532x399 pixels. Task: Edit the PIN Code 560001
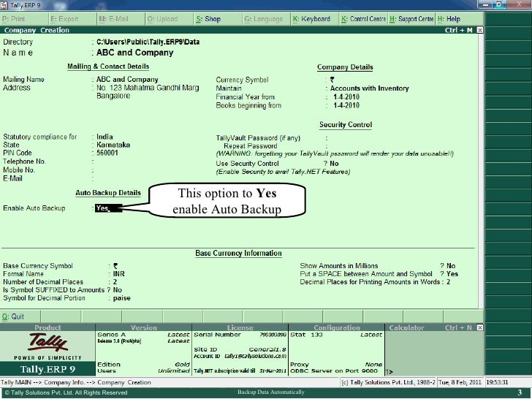(x=107, y=153)
